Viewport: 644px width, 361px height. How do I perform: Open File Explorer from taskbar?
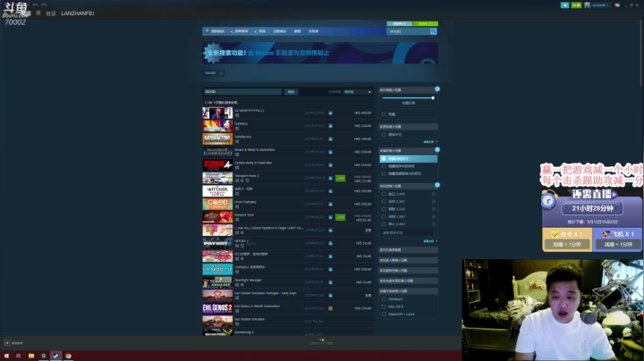click(x=31, y=356)
